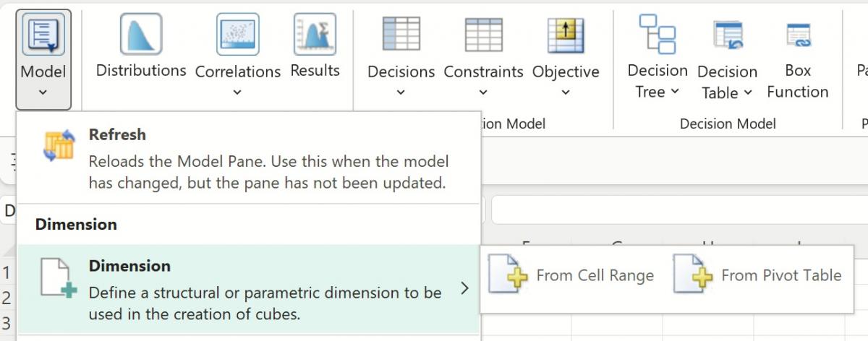Expand the Correlations dropdown arrow
The height and width of the screenshot is (341, 868).
(237, 92)
